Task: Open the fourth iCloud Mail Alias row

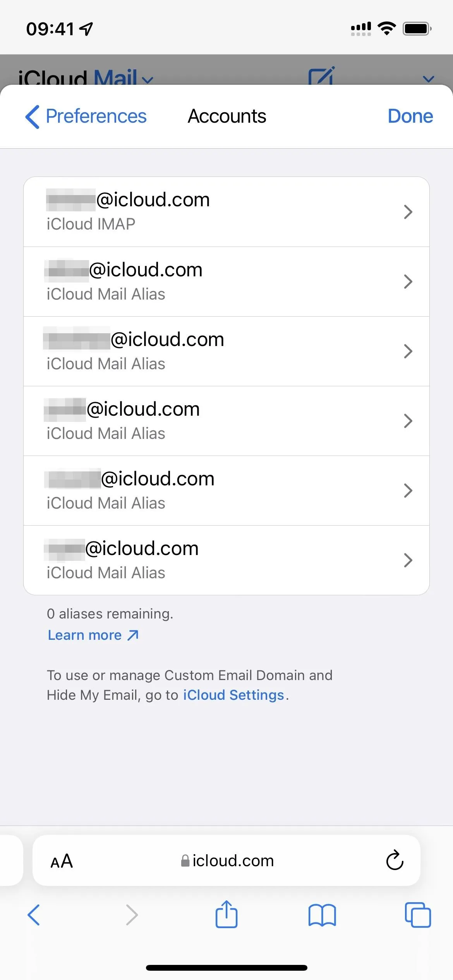Action: click(226, 491)
